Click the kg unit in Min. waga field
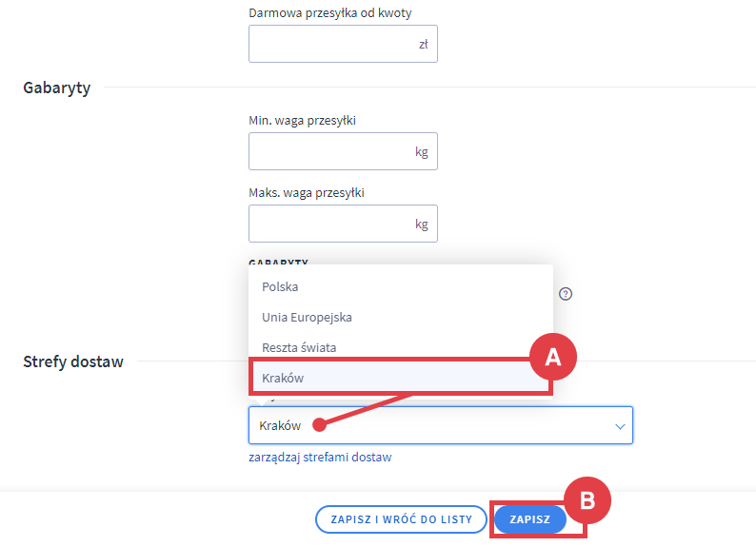 click(x=422, y=151)
